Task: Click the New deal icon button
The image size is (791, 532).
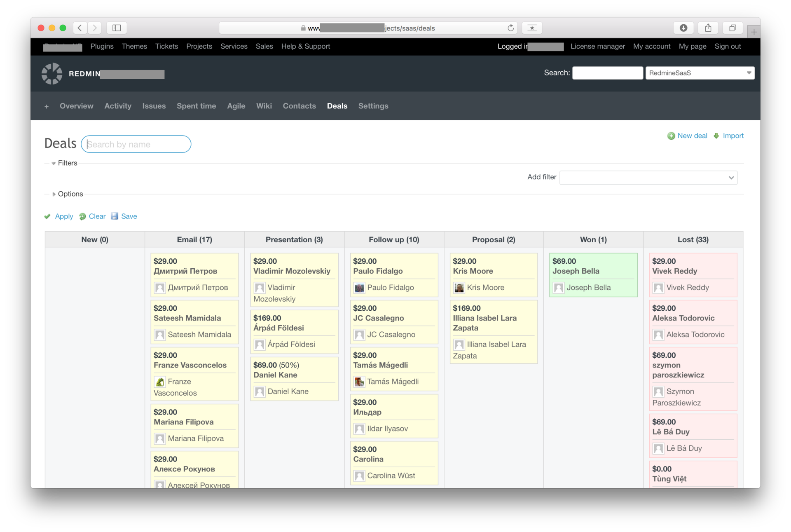Action: 671,136
